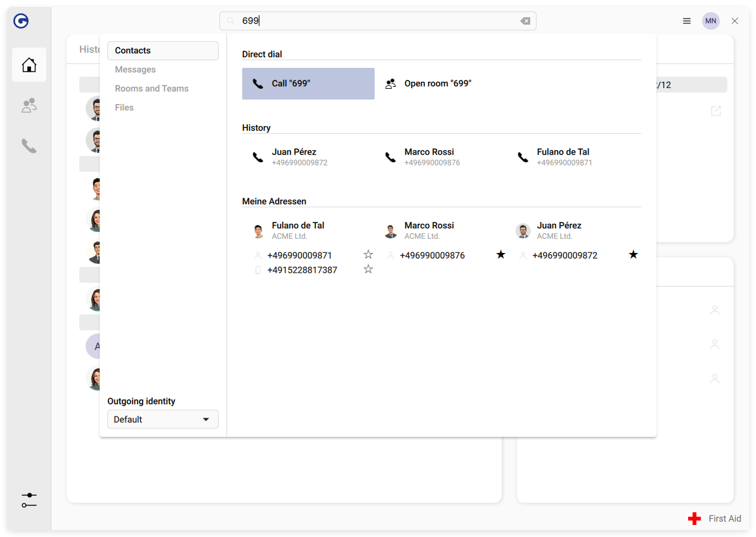Remove favorite star from Juan Pérez's number
This screenshot has height=537, width=756.
(633, 255)
